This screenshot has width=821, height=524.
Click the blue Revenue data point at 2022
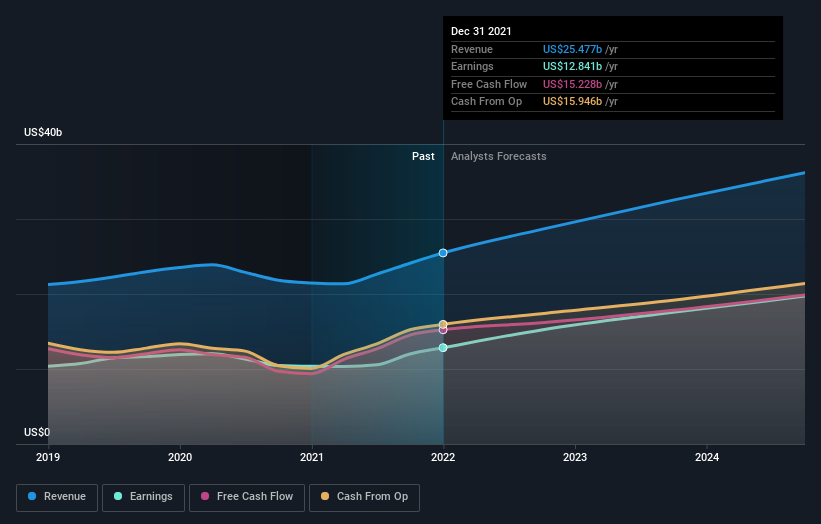pos(443,253)
